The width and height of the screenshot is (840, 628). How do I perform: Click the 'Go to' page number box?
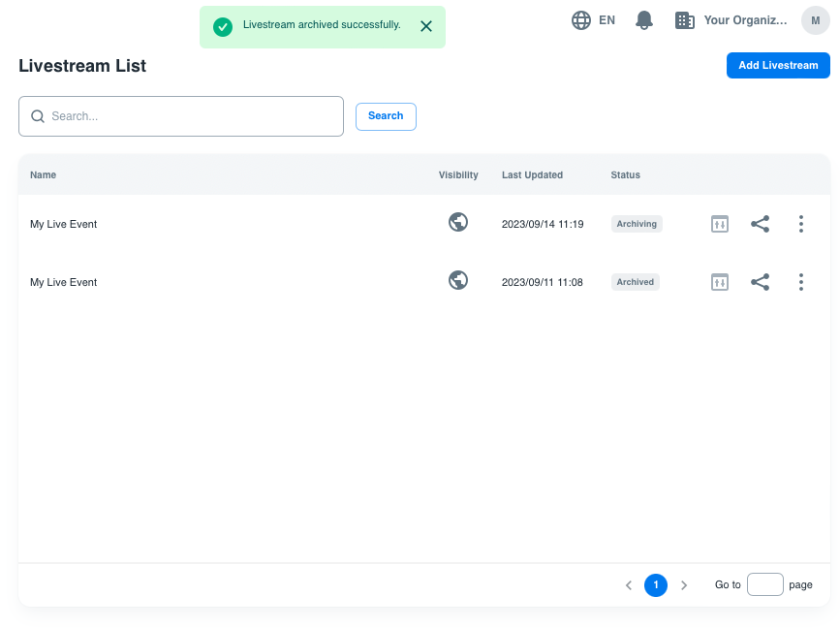[x=764, y=584]
